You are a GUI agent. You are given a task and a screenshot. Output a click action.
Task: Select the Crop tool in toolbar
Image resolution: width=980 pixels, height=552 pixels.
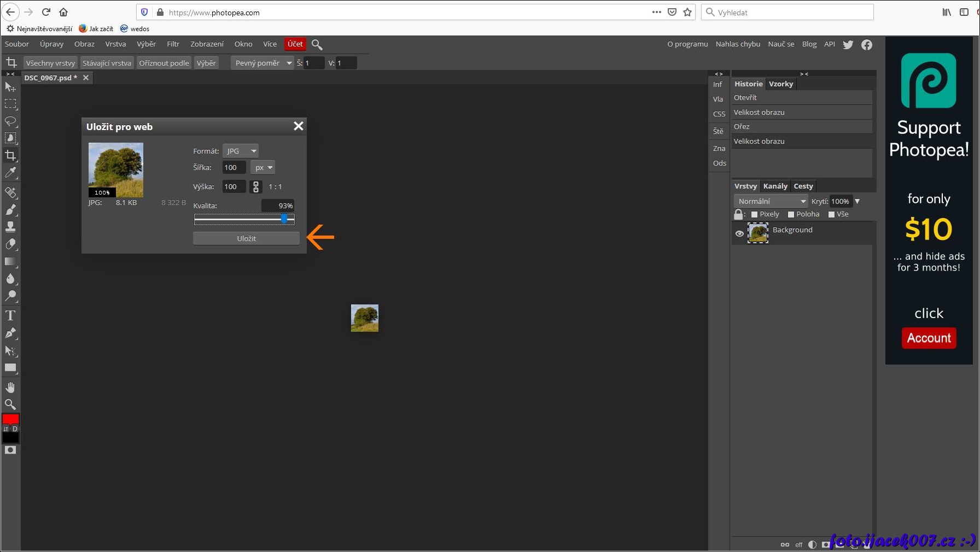(10, 156)
